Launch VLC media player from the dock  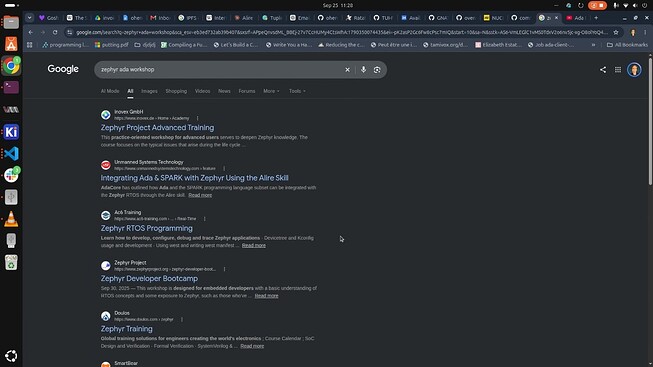[x=11, y=219]
